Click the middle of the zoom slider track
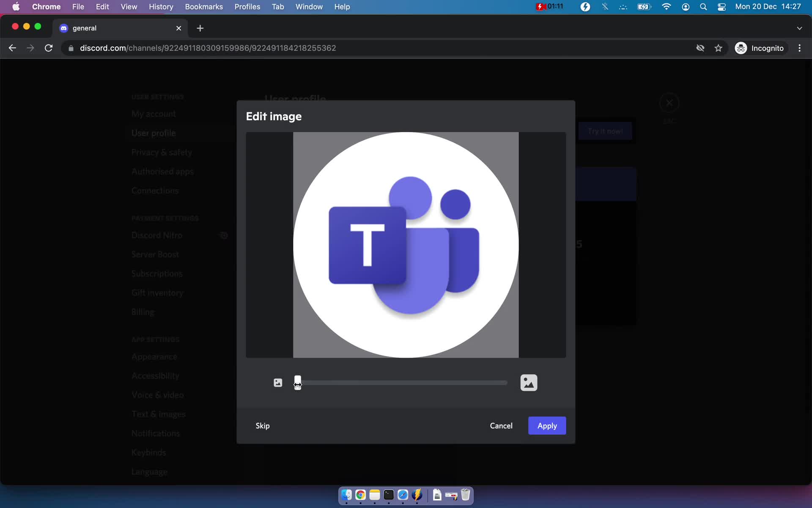The image size is (812, 508). tap(402, 383)
